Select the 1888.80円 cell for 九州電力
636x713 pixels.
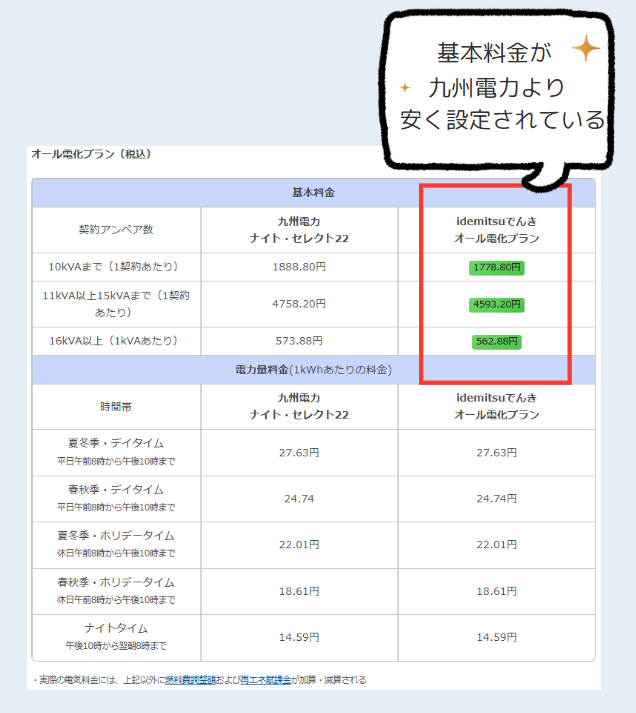[x=299, y=267]
